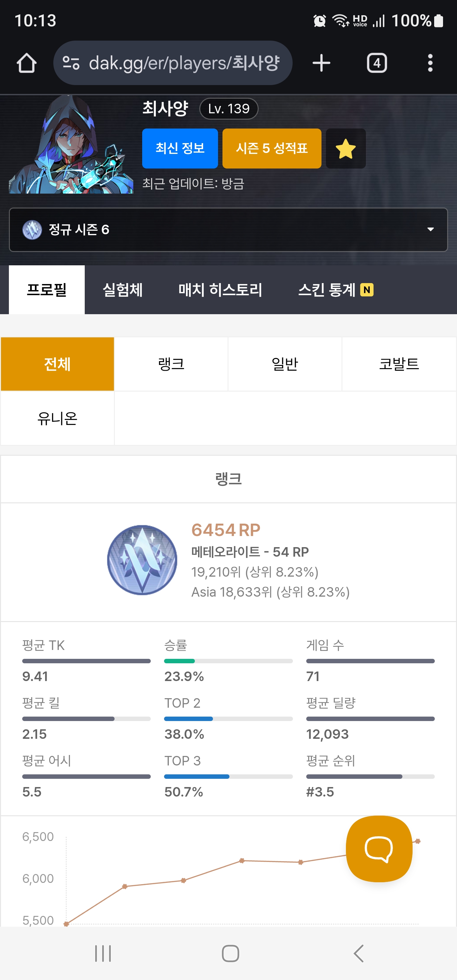Open the 스킨 통계 tab
This screenshot has height=980, width=457.
[x=336, y=290]
